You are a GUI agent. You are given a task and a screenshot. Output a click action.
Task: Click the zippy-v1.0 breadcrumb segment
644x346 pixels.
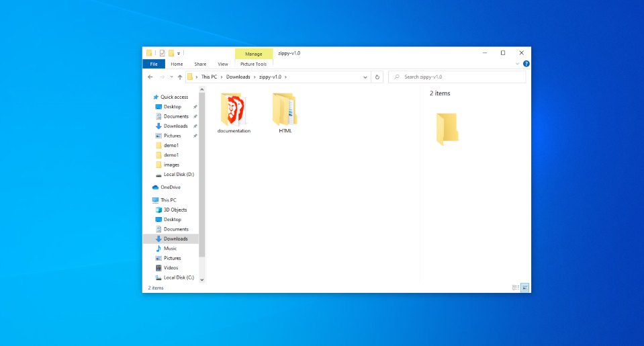pyautogui.click(x=270, y=77)
